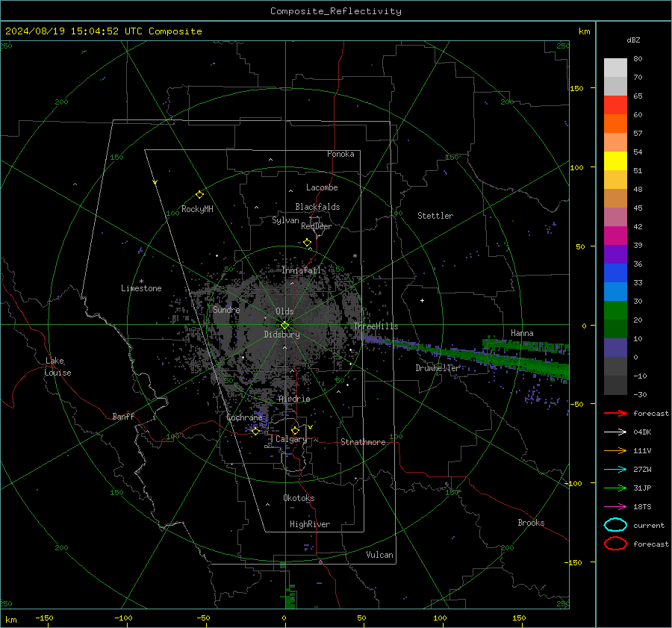This screenshot has width=672, height=628.
Task: Click the orange 111V arrow in legend
Action: pos(615,450)
